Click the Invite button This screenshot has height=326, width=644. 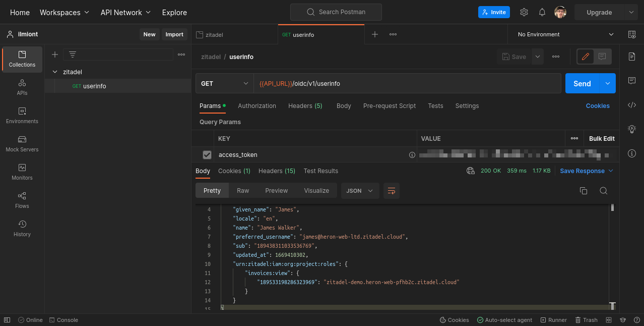pos(494,12)
